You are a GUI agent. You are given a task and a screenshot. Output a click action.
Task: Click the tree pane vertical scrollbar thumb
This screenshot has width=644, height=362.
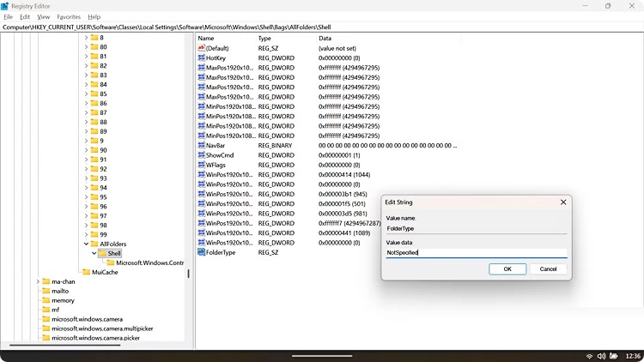pyautogui.click(x=189, y=274)
